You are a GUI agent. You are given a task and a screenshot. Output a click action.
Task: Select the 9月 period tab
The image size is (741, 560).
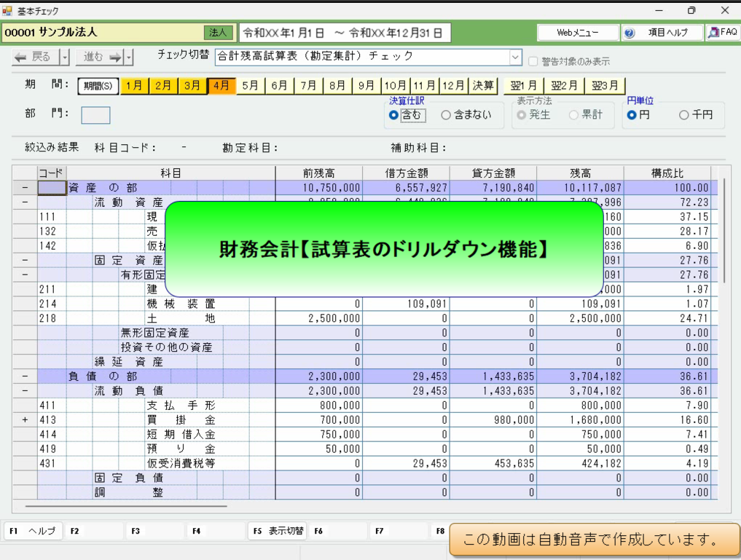coord(366,86)
